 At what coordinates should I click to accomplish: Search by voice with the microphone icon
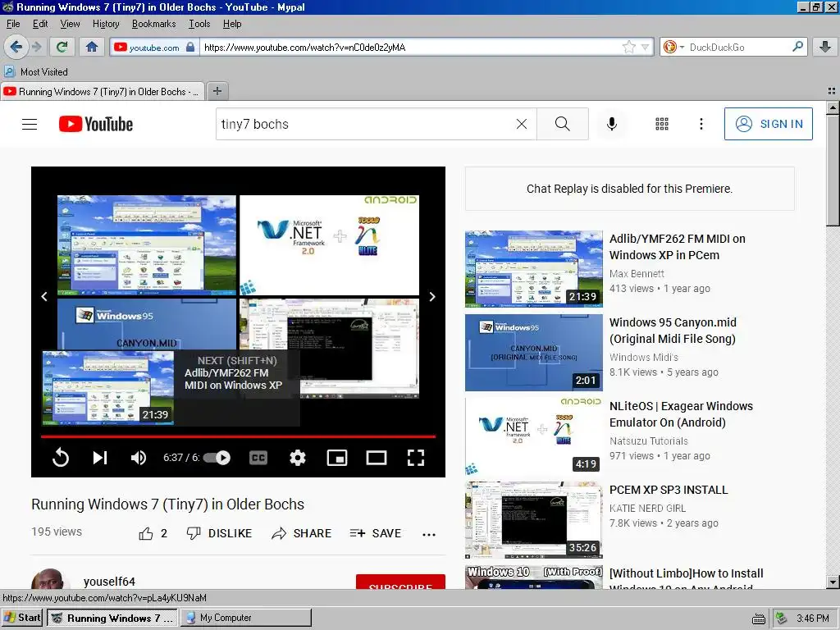[x=612, y=124]
